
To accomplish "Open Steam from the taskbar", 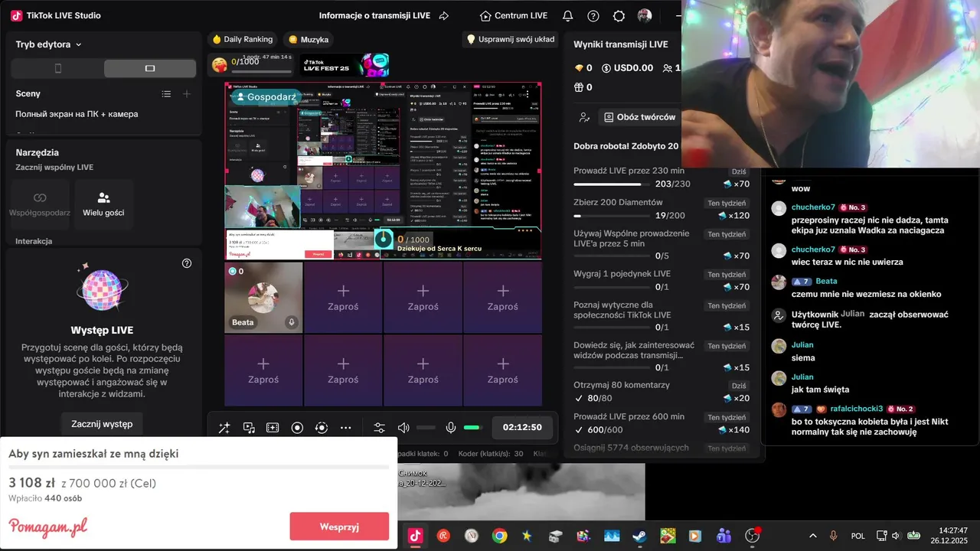I will coord(639,536).
